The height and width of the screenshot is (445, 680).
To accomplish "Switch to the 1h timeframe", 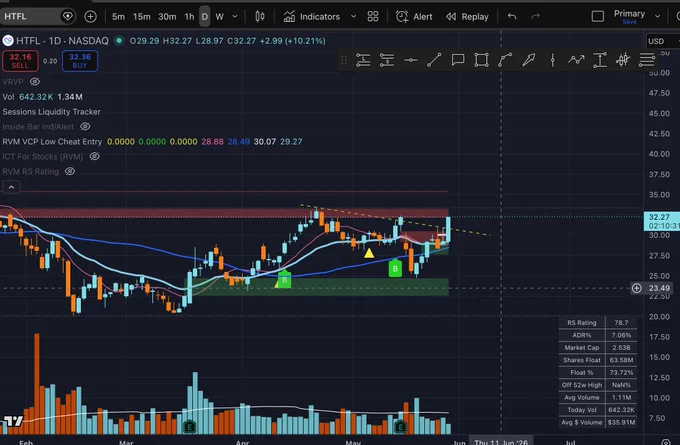I will pyautogui.click(x=189, y=16).
